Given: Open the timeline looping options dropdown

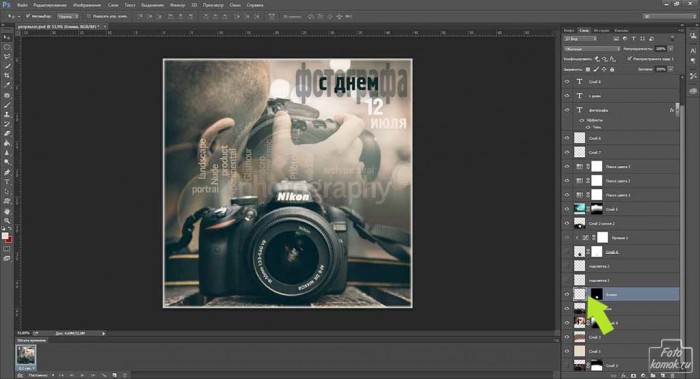Looking at the screenshot, I should coord(40,375).
